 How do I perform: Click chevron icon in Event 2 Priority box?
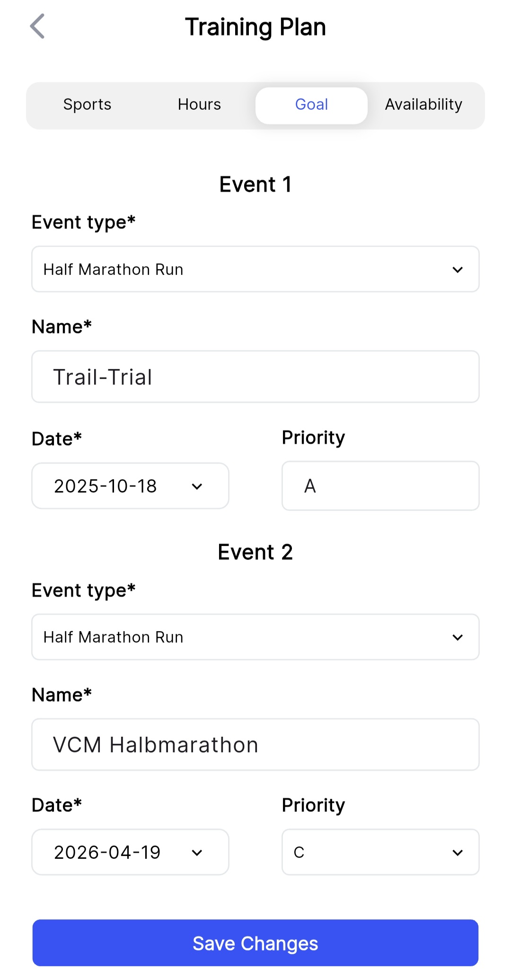458,853
